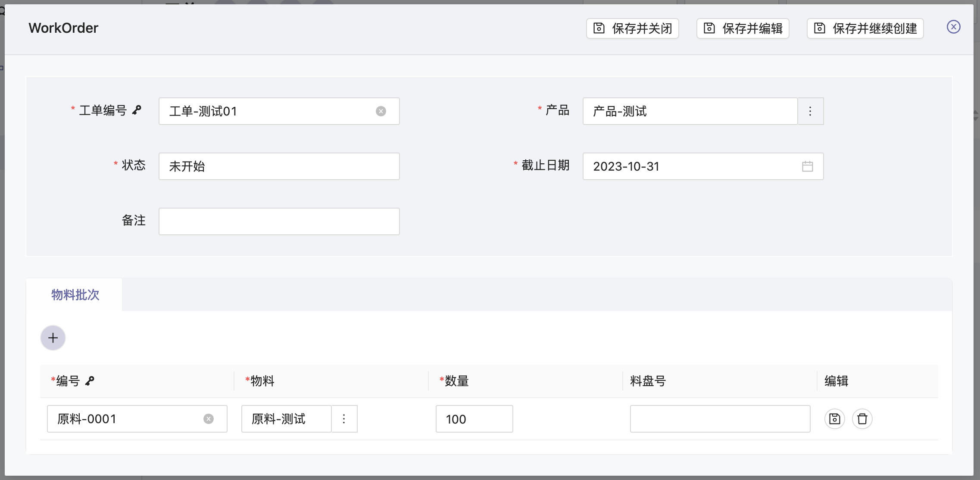Click the 保存并关闭 button
Viewport: 980px width, 480px height.
tap(632, 28)
